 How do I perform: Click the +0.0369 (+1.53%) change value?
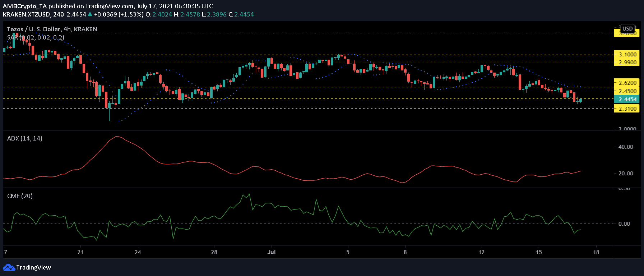point(119,14)
